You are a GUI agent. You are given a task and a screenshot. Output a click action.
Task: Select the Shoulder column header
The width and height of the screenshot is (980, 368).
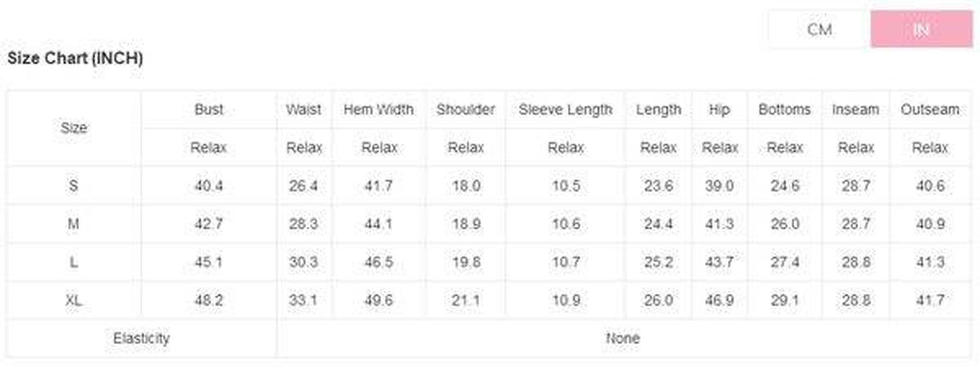click(465, 109)
